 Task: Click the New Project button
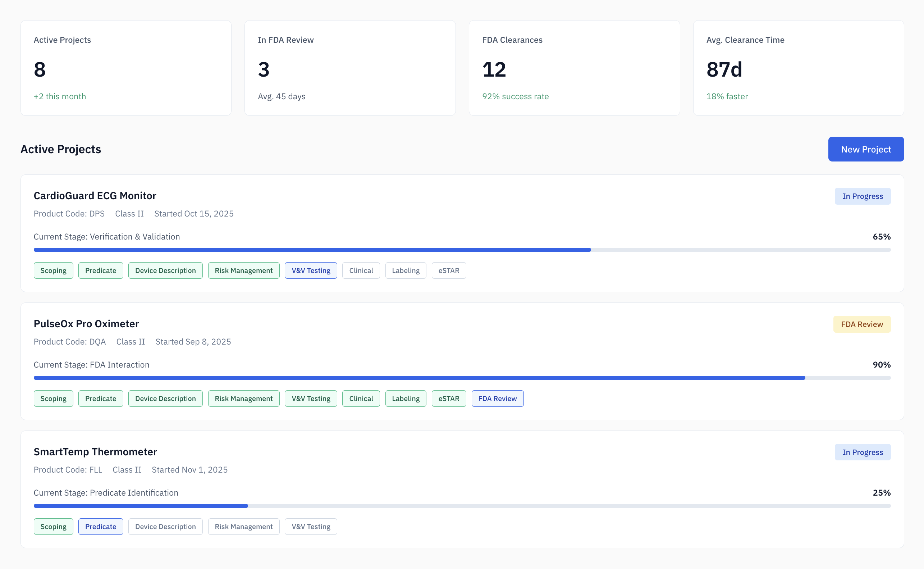866,149
